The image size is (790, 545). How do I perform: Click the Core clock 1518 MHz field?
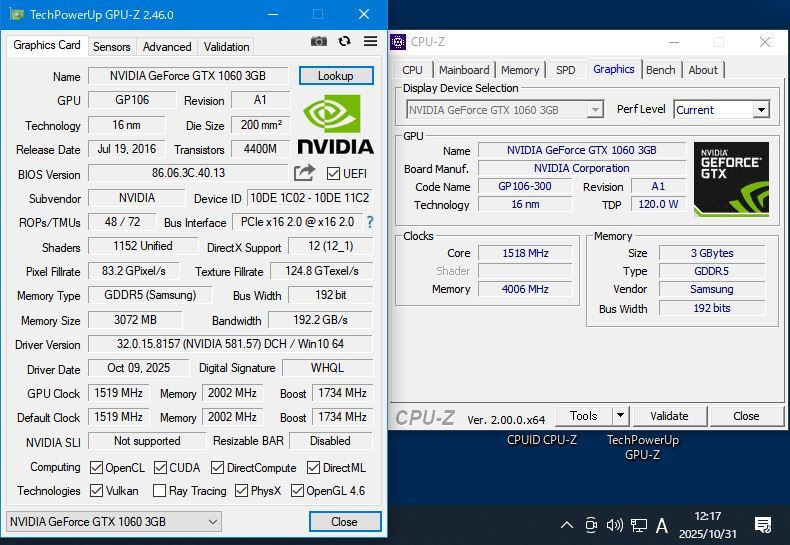[525, 253]
